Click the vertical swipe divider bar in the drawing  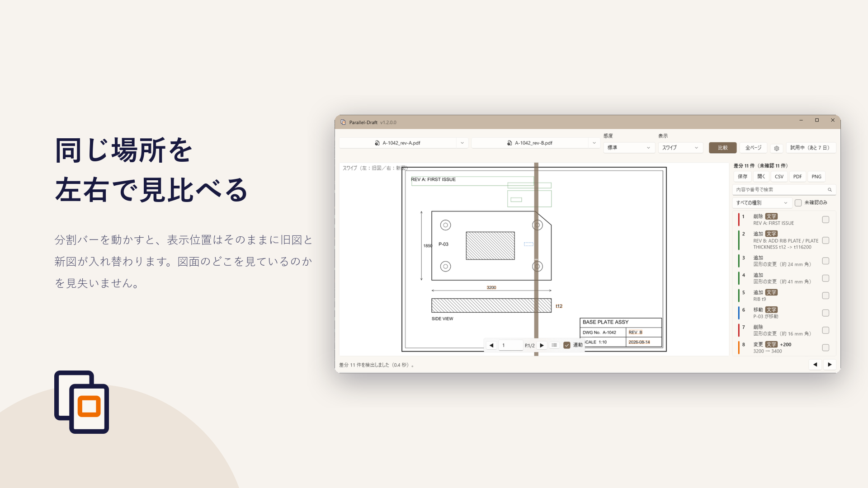pos(536,259)
